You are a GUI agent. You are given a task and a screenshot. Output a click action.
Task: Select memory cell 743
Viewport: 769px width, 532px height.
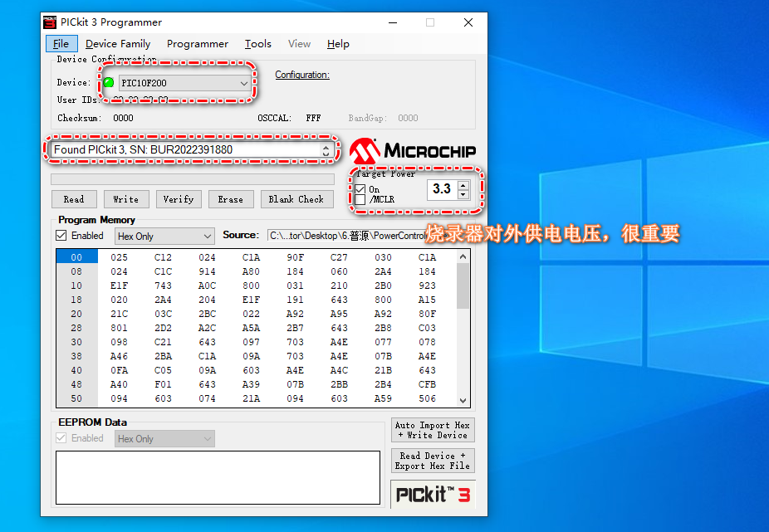click(x=163, y=286)
